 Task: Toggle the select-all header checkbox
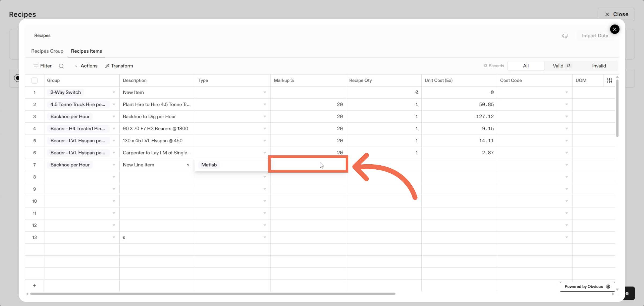(34, 80)
